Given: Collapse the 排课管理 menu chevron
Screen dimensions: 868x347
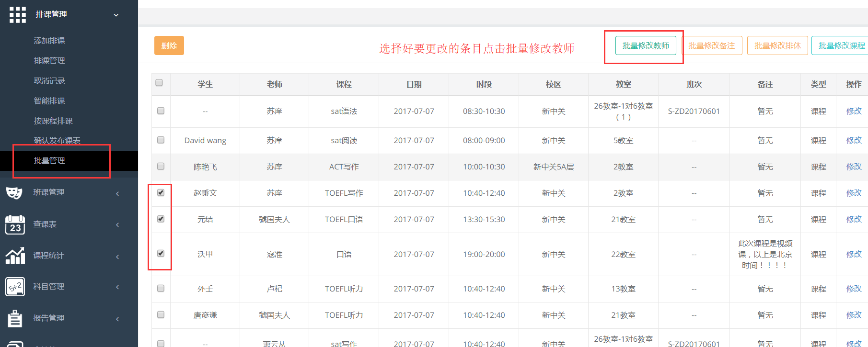Looking at the screenshot, I should tap(116, 15).
